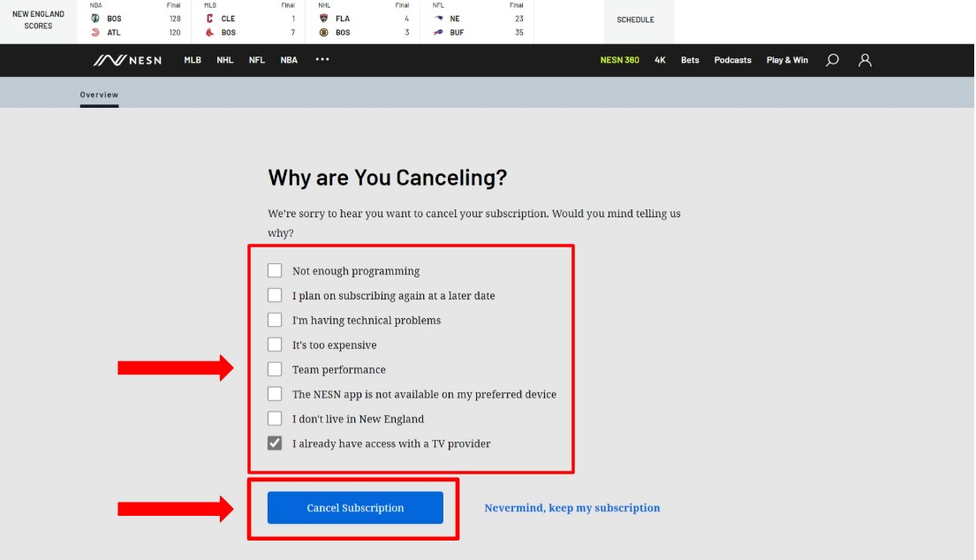This screenshot has height=560, width=976.
Task: Select the Overview tab
Action: click(99, 95)
